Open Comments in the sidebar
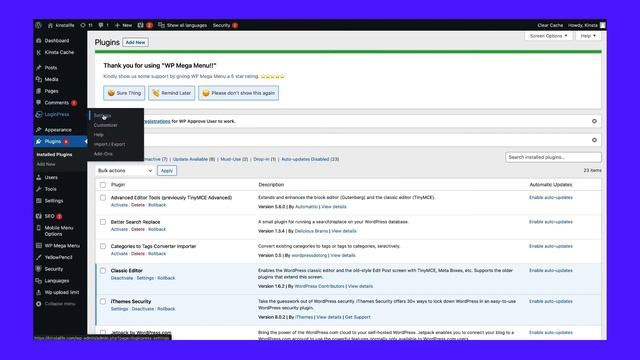 pos(56,103)
